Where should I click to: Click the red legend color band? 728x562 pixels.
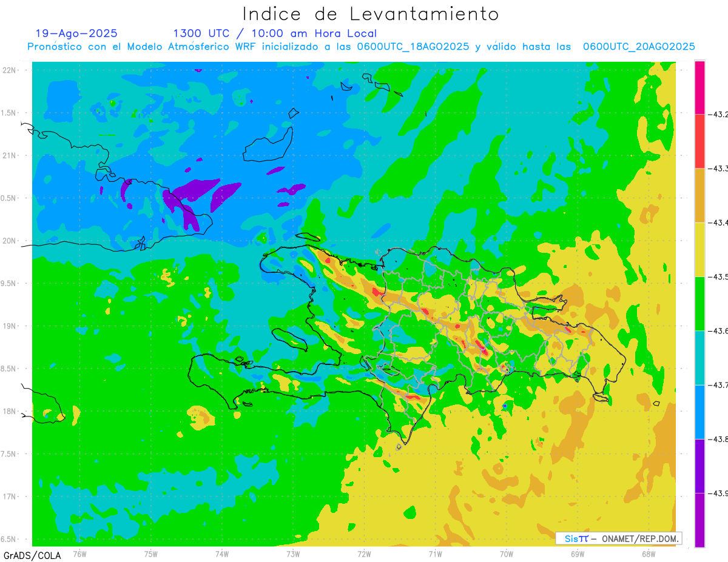[699, 141]
